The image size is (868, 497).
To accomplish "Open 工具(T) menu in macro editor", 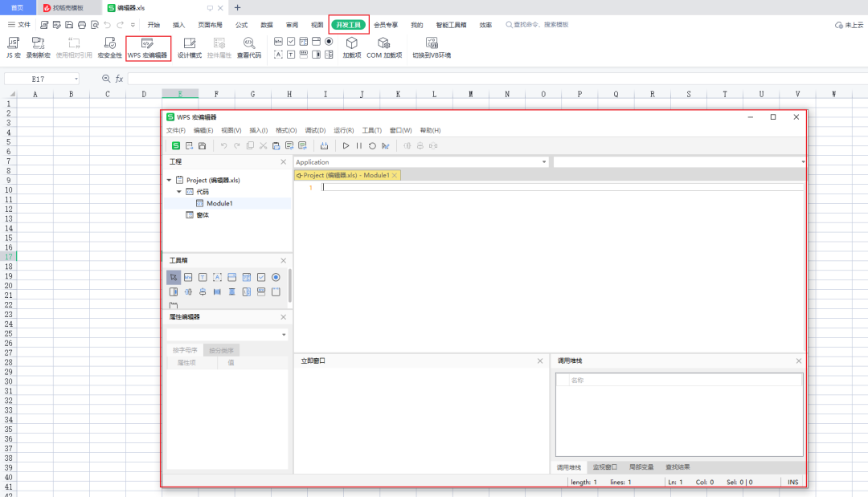I will click(x=372, y=130).
